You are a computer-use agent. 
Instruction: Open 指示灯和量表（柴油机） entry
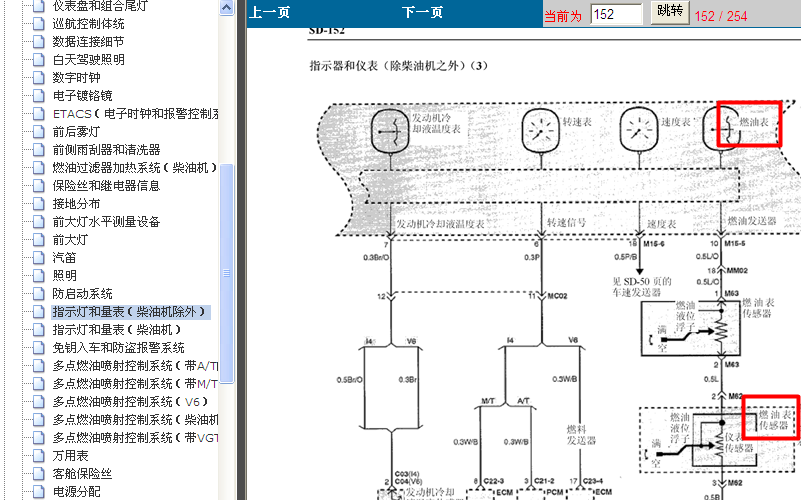(117, 329)
